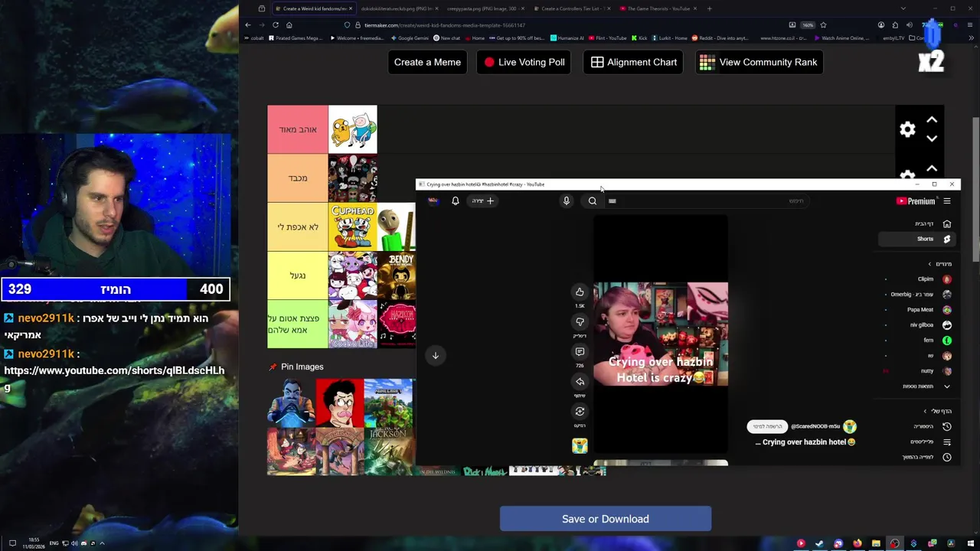
Task: Reload the tiermaker page
Action: coord(276,24)
